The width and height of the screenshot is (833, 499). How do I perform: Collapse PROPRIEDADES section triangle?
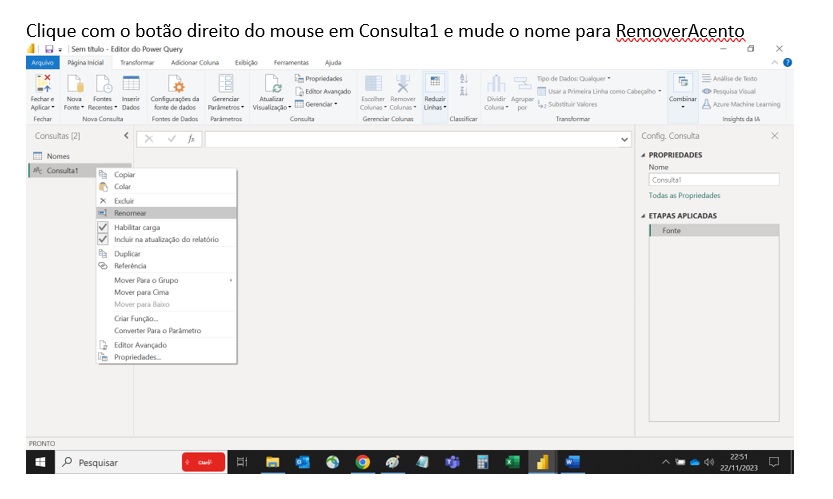coord(643,155)
